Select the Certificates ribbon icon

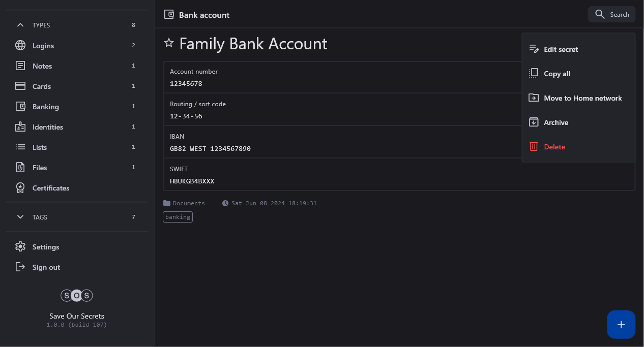20,188
